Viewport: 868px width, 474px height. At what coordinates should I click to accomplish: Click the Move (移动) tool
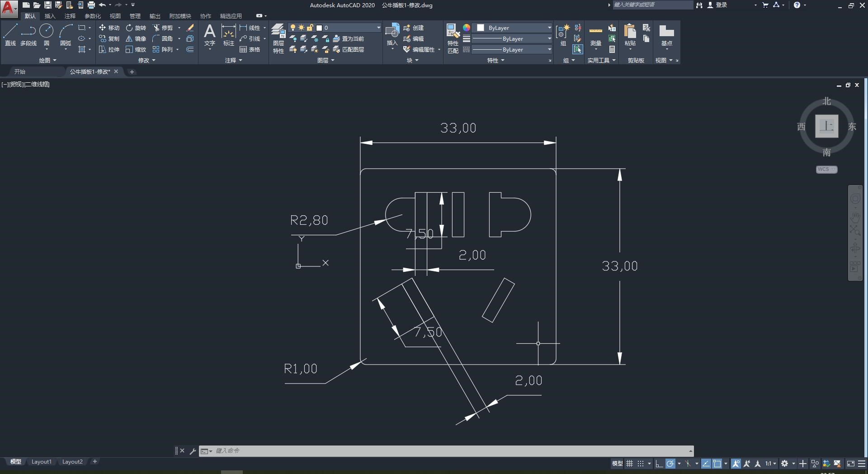click(x=109, y=28)
